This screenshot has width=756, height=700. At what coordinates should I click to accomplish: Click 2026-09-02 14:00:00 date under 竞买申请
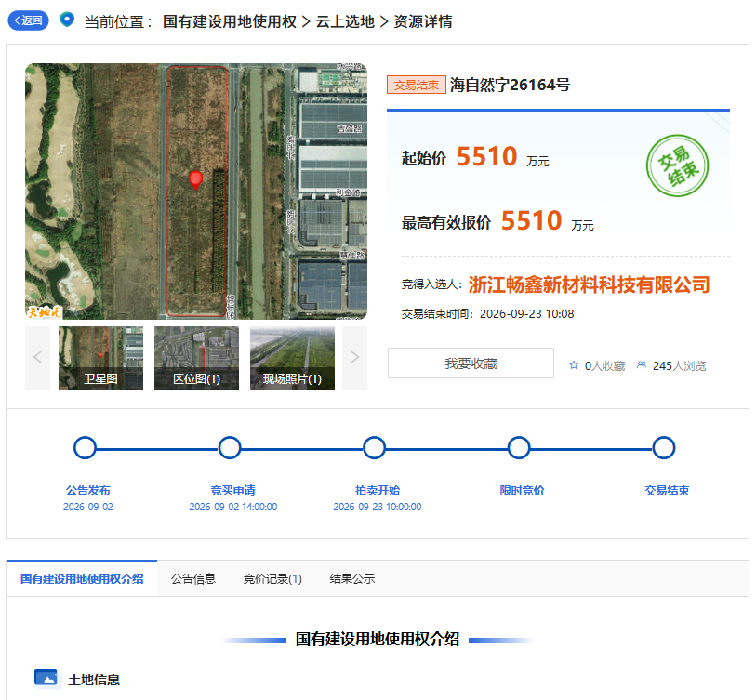pos(232,507)
